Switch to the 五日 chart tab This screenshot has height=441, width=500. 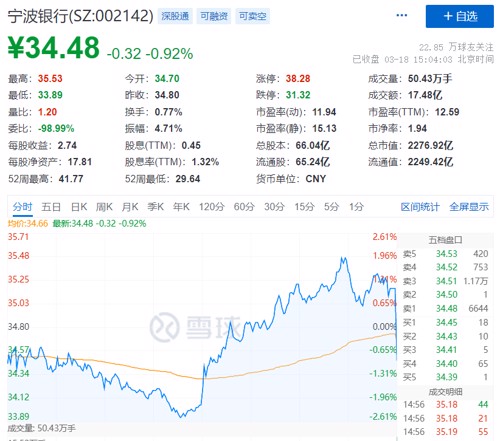pos(51,207)
